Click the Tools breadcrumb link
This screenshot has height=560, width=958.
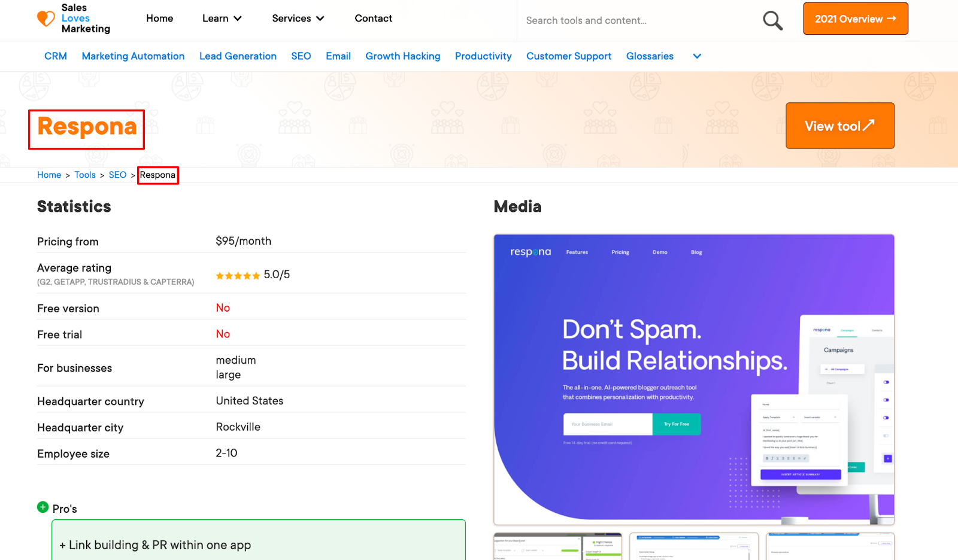click(85, 175)
